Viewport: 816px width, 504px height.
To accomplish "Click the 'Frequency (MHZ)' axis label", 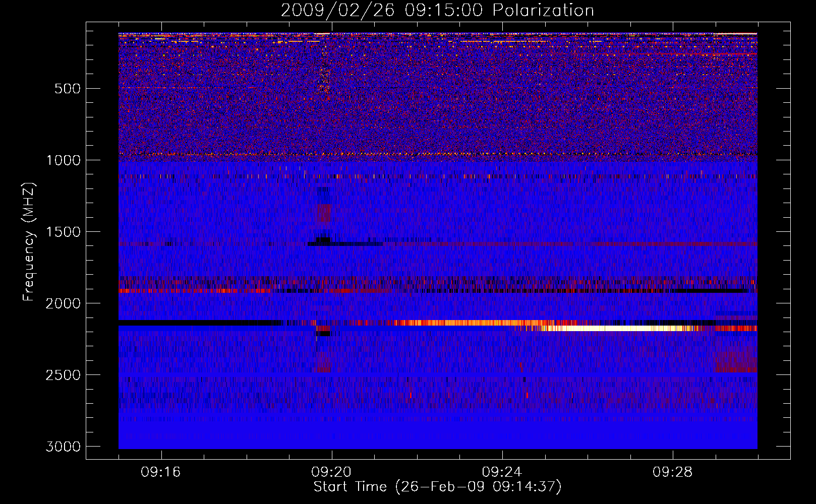I will tap(29, 242).
